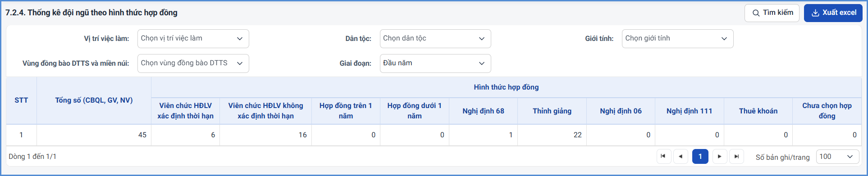Open the Dân tộc dropdown

coord(435,39)
